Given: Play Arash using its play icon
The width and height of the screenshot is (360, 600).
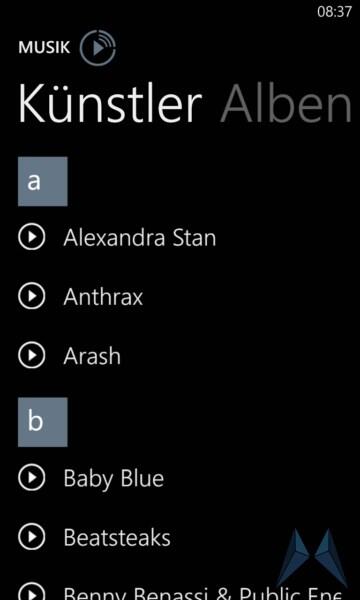Looking at the screenshot, I should [32, 355].
